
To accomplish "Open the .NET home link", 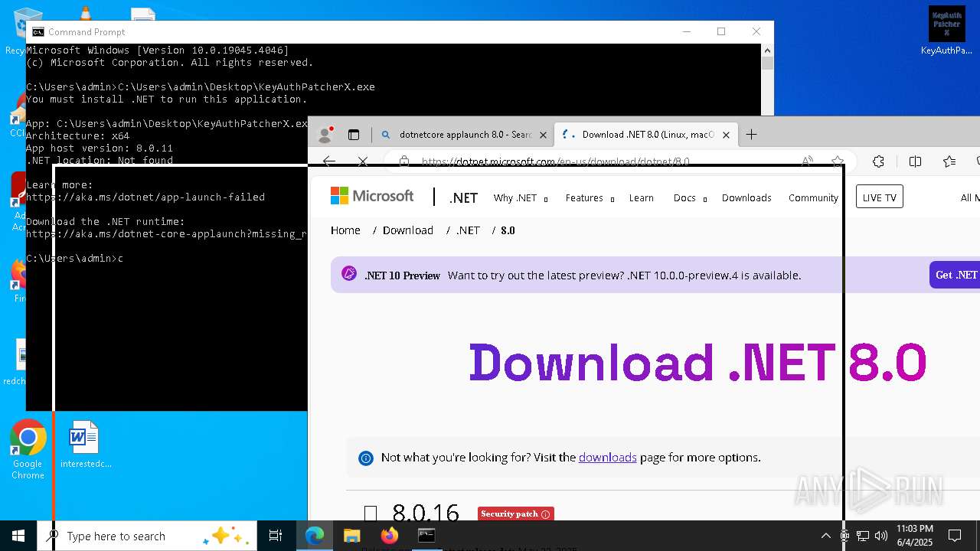I will pyautogui.click(x=463, y=197).
